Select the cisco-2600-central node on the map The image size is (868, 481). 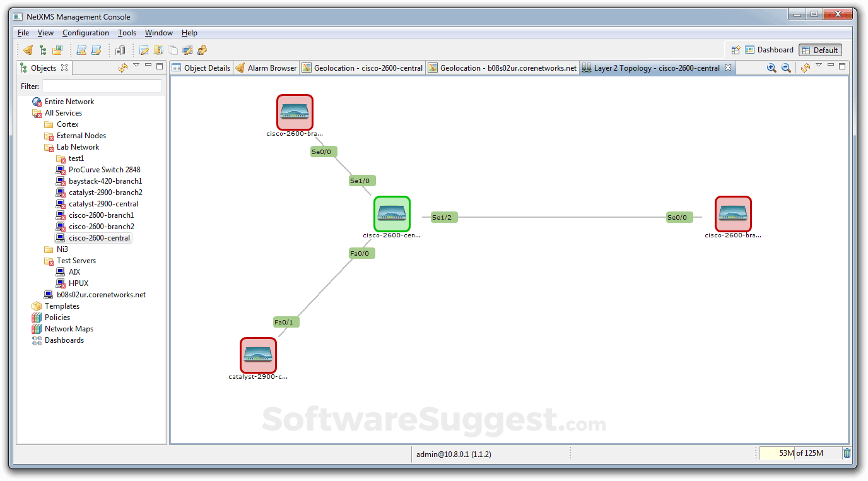[392, 213]
